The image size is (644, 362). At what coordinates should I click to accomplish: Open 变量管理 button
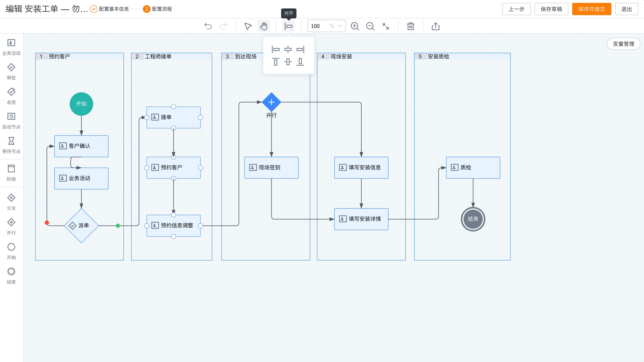[x=623, y=44]
